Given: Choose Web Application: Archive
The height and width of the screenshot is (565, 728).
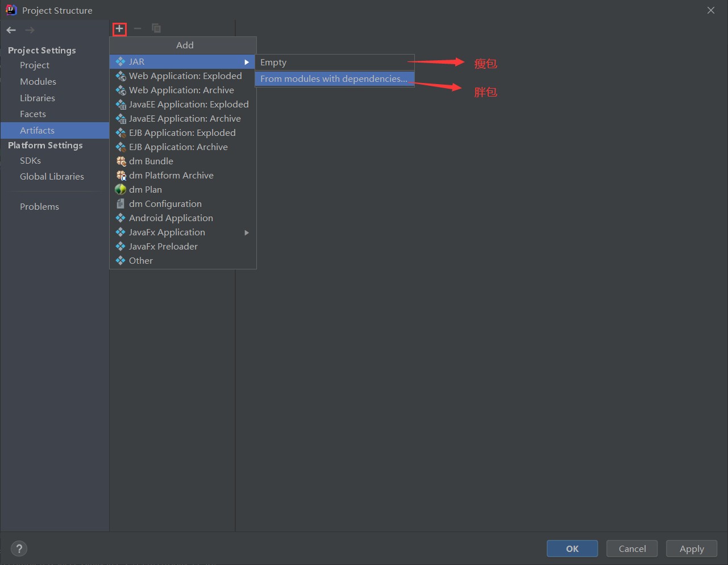Looking at the screenshot, I should pyautogui.click(x=183, y=90).
